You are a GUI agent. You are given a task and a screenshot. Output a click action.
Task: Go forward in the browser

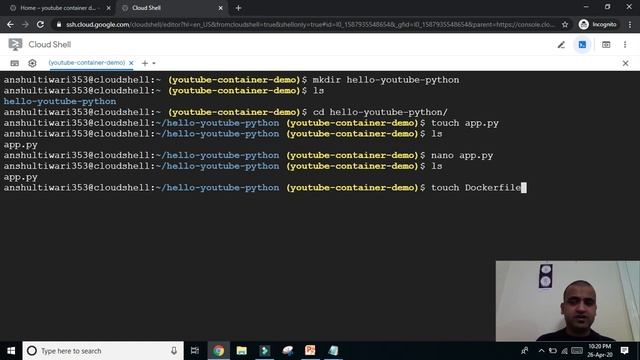point(25,24)
